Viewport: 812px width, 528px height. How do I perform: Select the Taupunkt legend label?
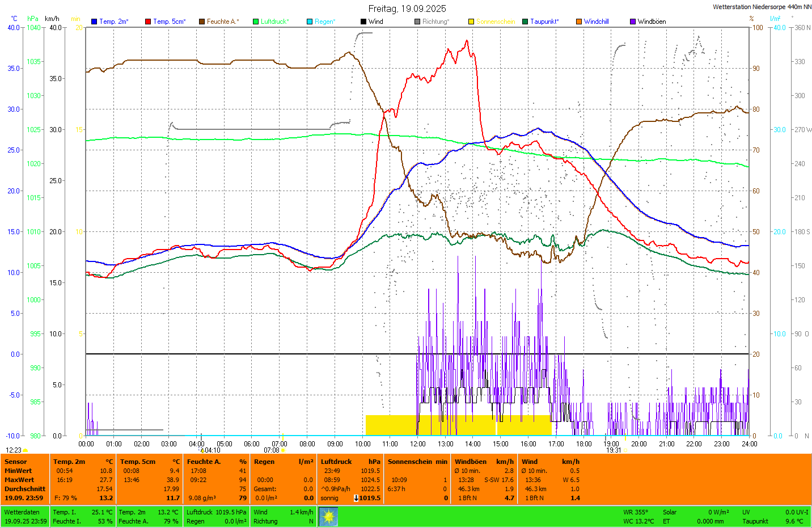pos(544,22)
